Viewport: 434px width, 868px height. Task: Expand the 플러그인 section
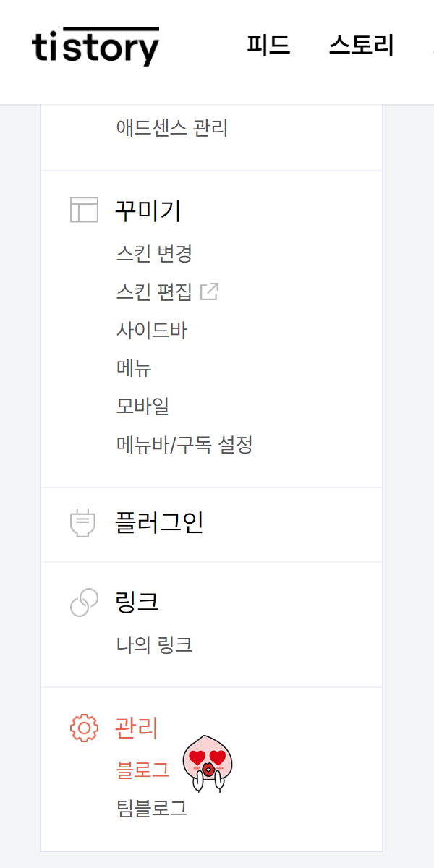pyautogui.click(x=158, y=524)
